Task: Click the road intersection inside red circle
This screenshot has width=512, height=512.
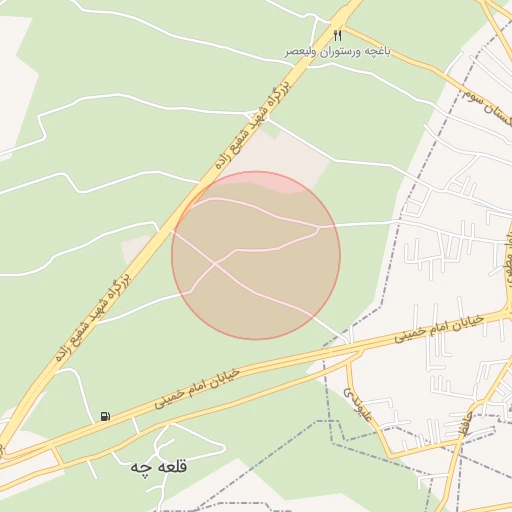Action: point(215,264)
